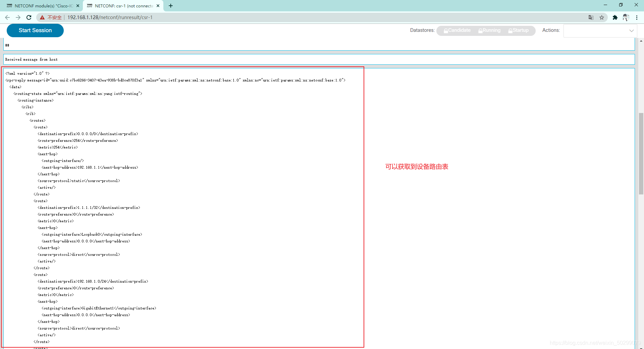Unlock the Startup datastore
Viewport: 644px width, 349px height.
tap(518, 31)
